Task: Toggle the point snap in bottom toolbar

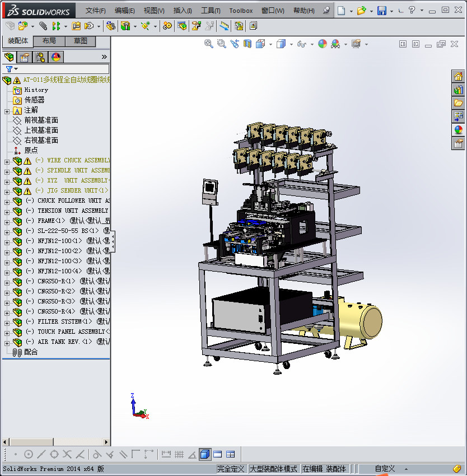Action: pos(16,455)
